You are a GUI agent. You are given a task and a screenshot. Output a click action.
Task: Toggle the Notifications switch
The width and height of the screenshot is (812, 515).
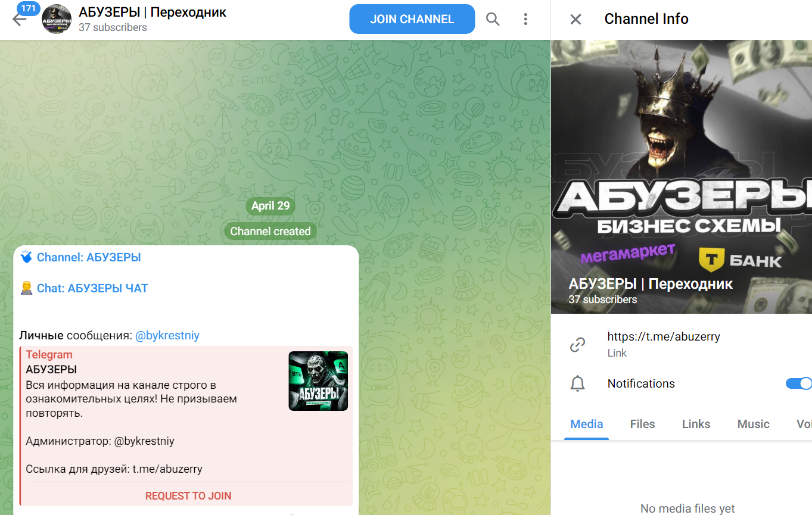(799, 383)
